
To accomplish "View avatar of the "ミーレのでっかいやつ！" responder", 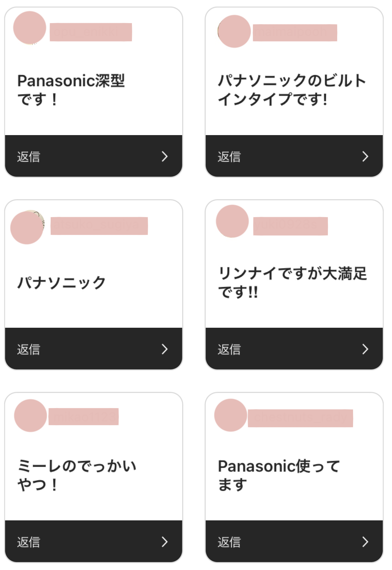I will [30, 416].
